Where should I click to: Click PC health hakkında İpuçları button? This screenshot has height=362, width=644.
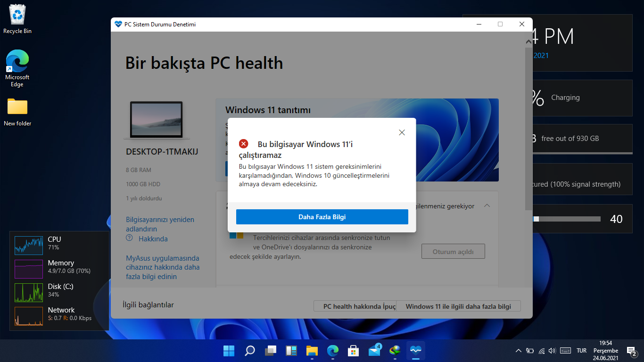point(355,306)
